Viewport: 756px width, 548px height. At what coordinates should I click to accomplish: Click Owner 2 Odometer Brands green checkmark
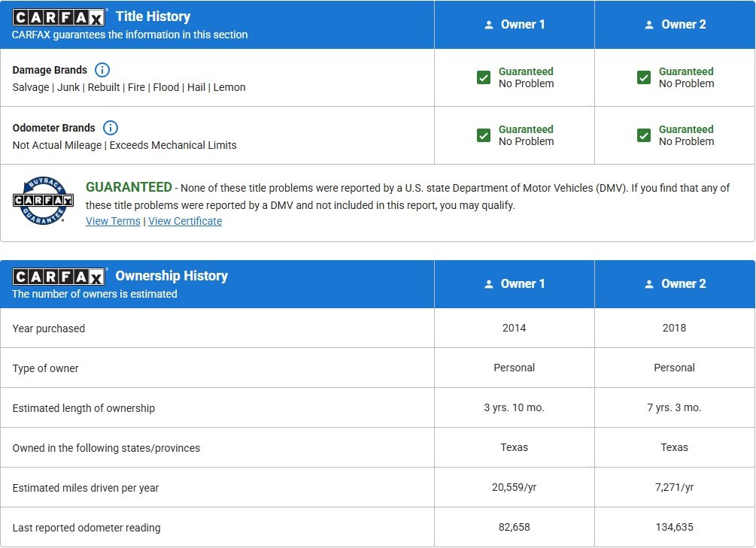point(644,135)
